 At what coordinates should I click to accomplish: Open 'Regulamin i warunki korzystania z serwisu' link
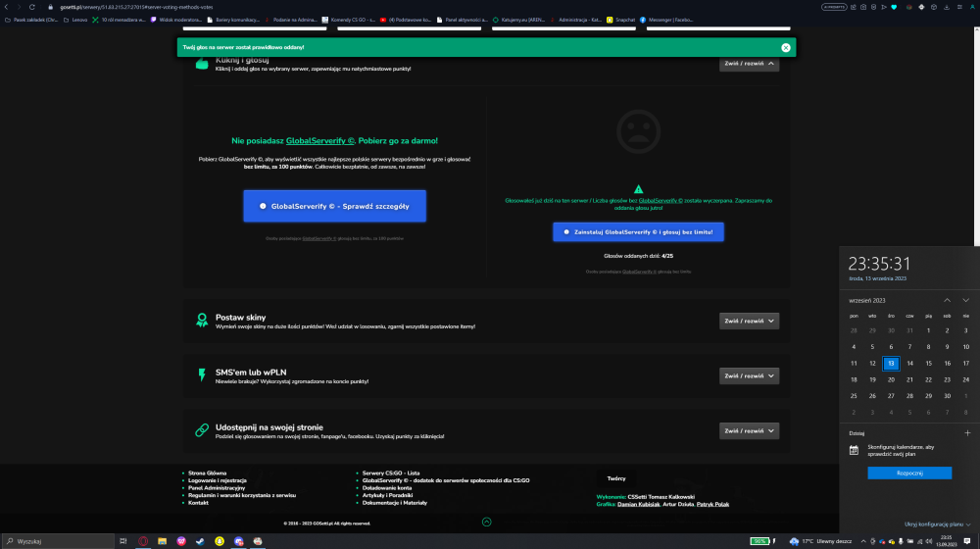pyautogui.click(x=242, y=495)
